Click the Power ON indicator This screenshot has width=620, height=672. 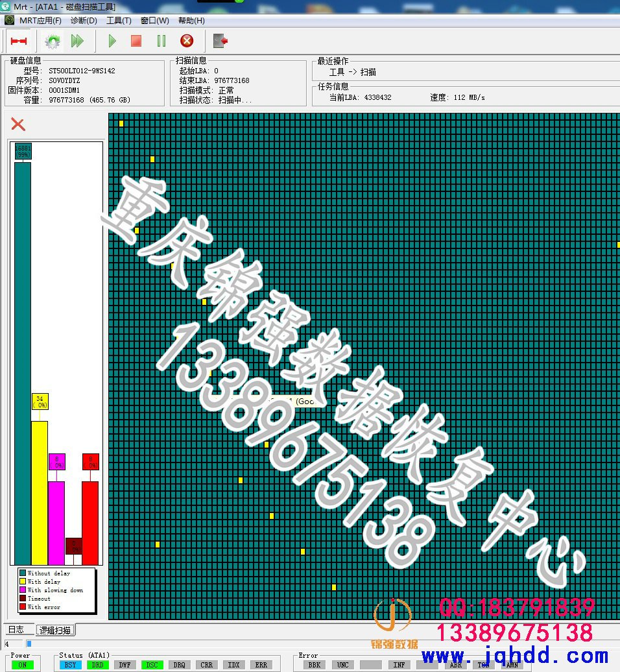(x=22, y=665)
